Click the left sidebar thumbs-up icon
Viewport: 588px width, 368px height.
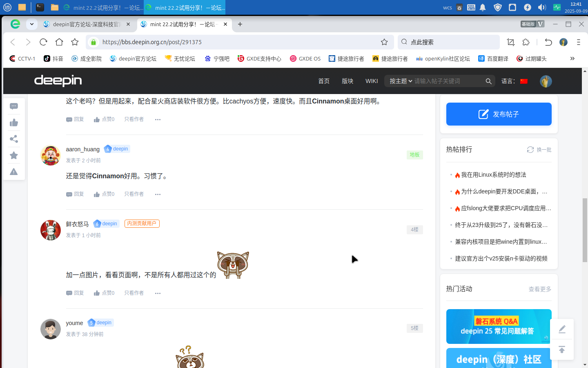click(x=14, y=123)
